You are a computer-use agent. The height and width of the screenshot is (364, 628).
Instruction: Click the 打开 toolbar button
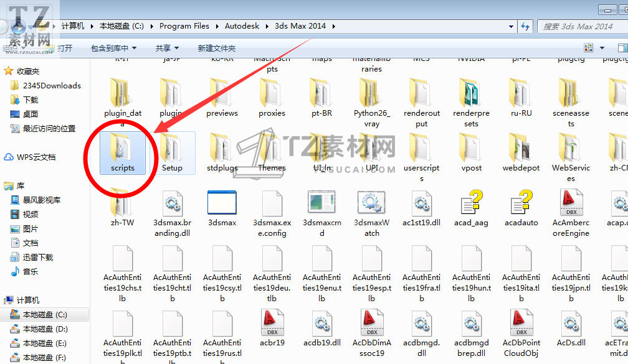pos(65,48)
